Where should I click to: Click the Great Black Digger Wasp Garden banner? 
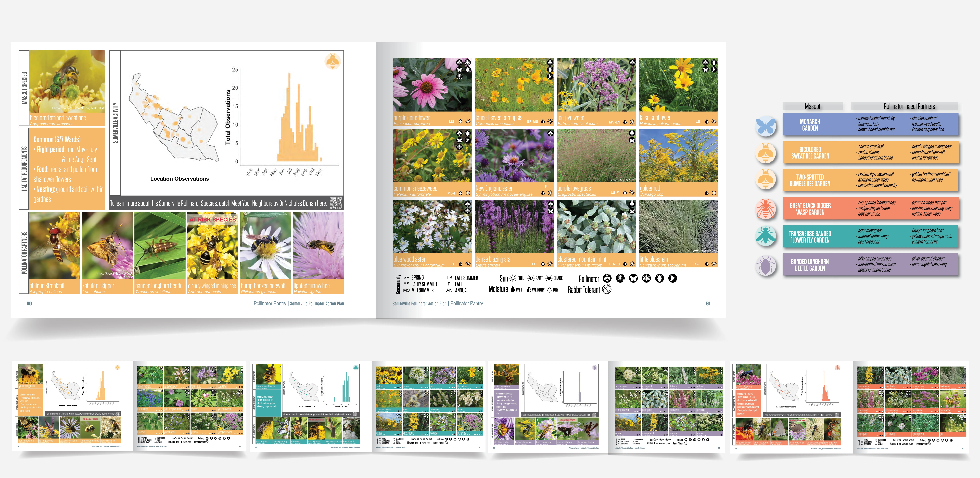click(x=810, y=209)
